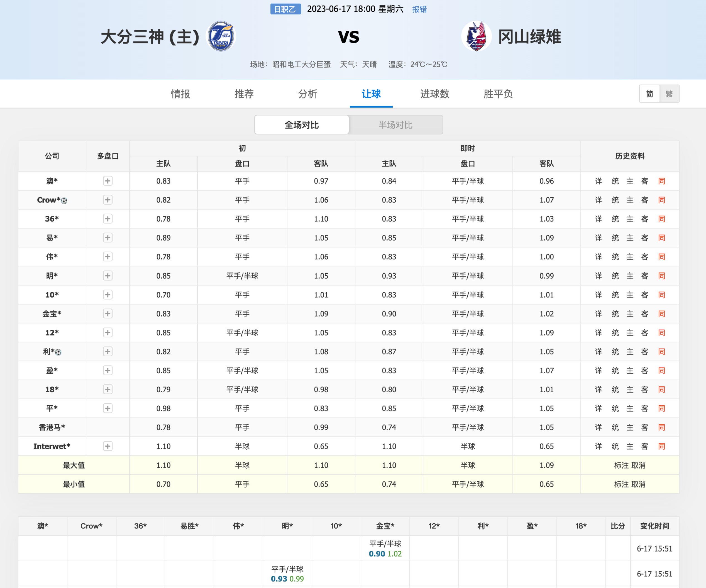Click the 比分 column header
The width and height of the screenshot is (706, 588).
(x=618, y=526)
